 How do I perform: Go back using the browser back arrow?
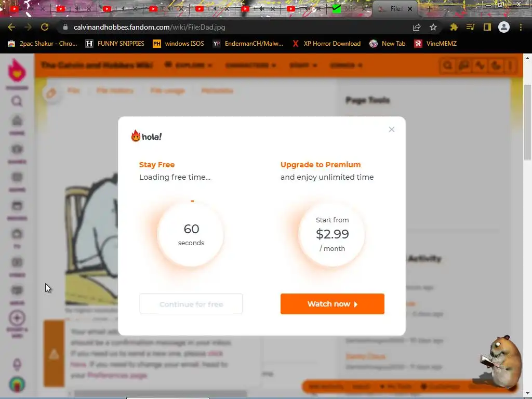tap(11, 27)
